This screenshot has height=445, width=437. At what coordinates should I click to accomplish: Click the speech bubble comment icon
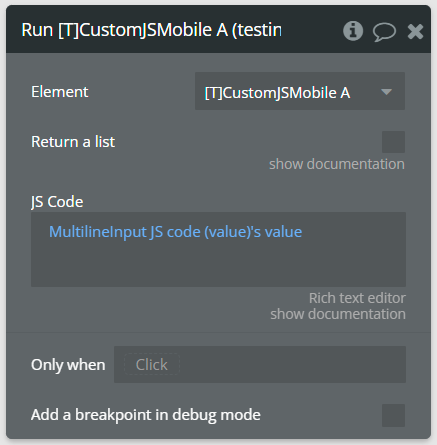384,32
